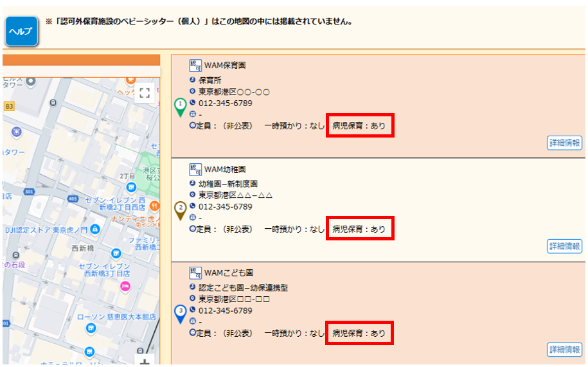Viewport: 588px width, 367px height.
Task: Click the capacity icon in WAMこども園 row
Action: pos(192,332)
